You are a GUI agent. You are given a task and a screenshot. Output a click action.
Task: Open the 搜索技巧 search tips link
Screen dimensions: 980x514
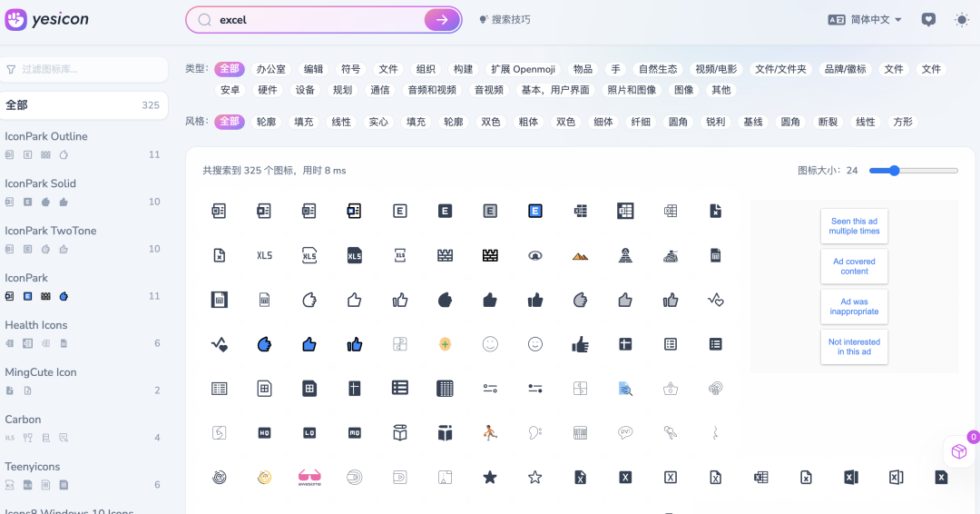[x=505, y=20]
